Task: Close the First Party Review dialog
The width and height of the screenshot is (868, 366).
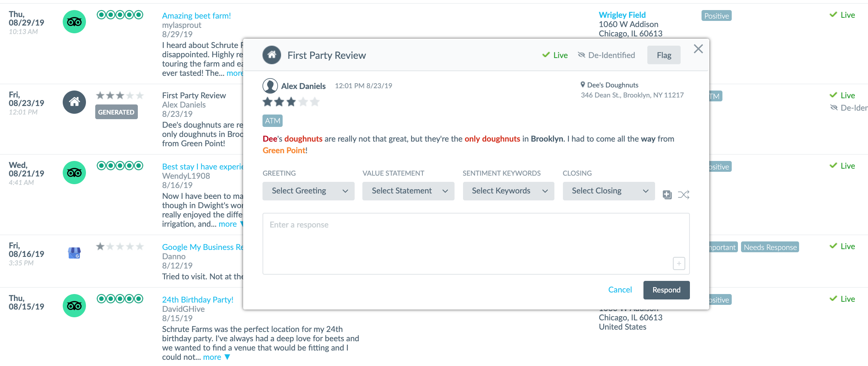Action: point(698,49)
